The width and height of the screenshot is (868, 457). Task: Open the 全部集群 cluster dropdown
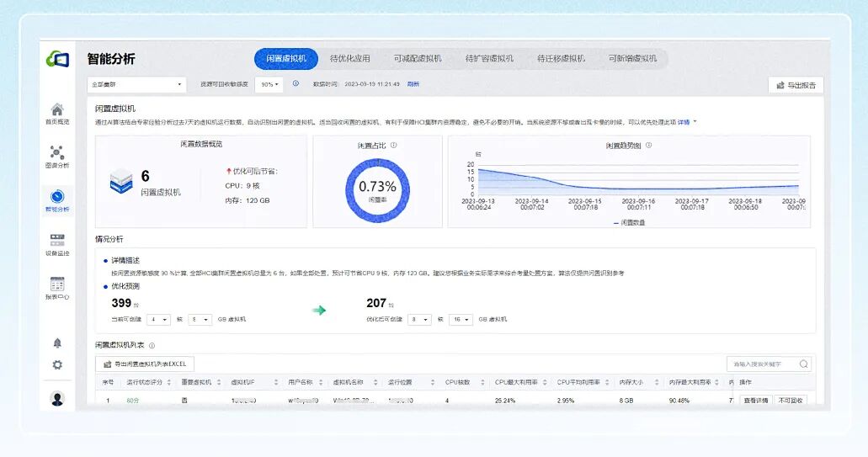tap(136, 85)
